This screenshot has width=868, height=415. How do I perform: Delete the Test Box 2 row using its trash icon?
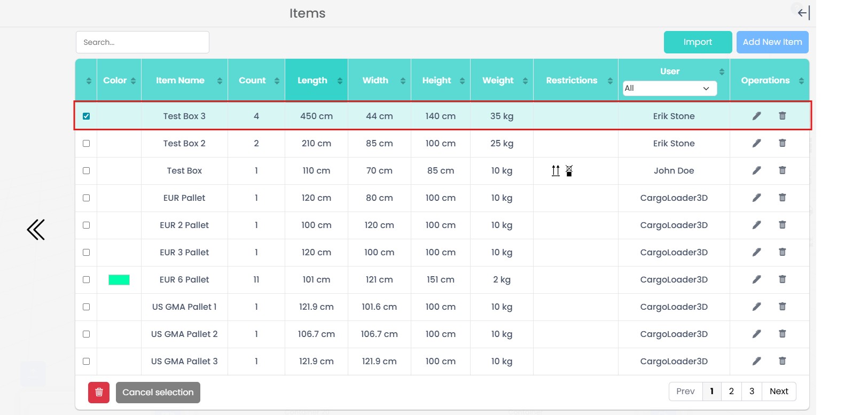pyautogui.click(x=782, y=143)
